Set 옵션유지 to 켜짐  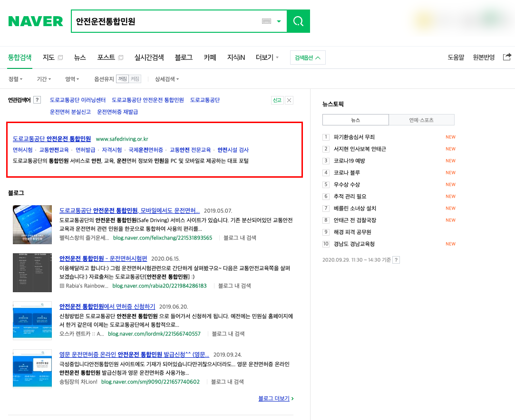[x=135, y=79]
